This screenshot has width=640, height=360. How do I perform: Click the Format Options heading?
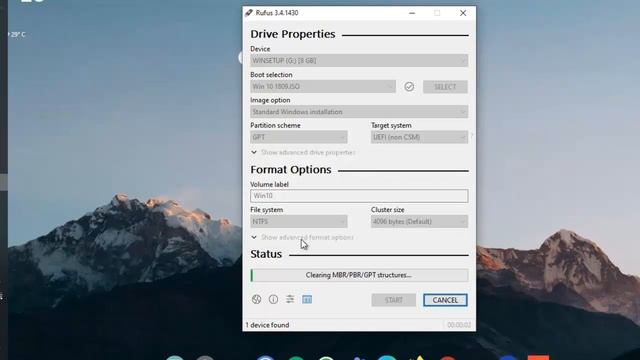point(291,169)
